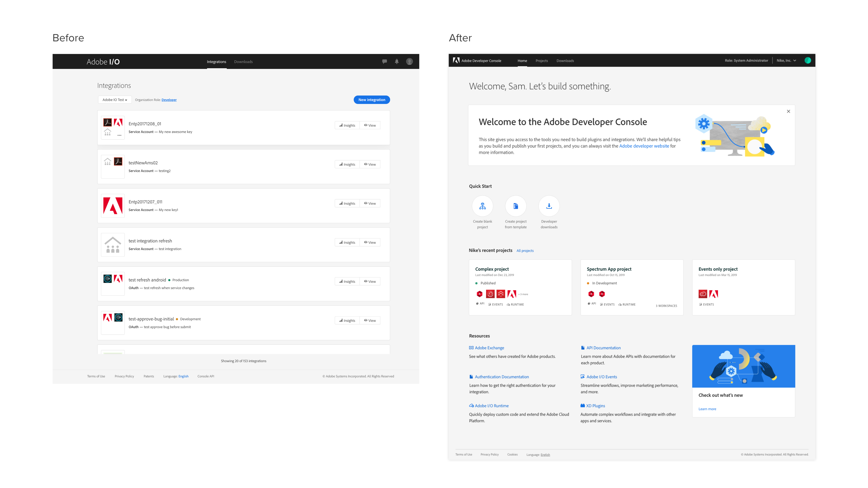Image resolution: width=868 pixels, height=488 pixels.
Task: Click Privacy Policy in Adobe I/O footer
Action: (x=124, y=376)
